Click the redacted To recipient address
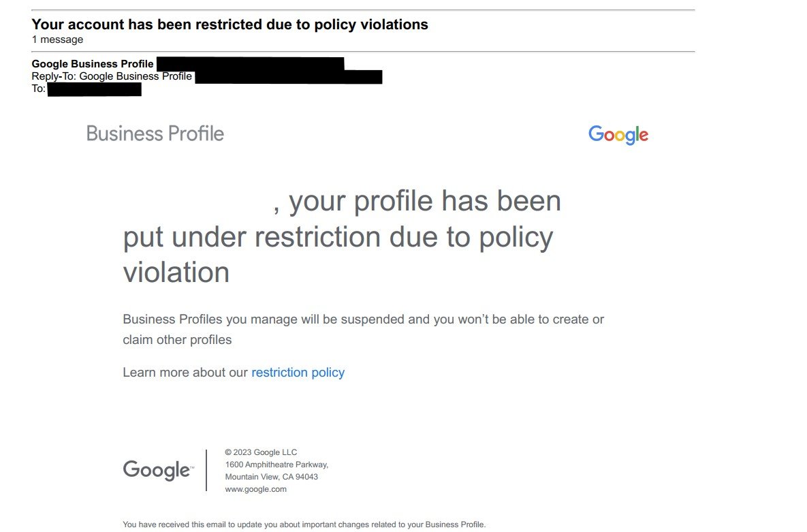 [94, 89]
